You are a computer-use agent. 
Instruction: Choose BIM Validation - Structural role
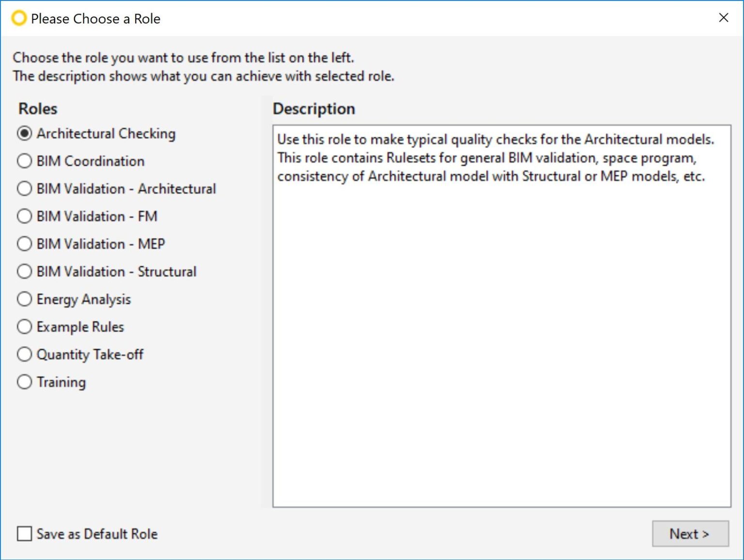(107, 271)
